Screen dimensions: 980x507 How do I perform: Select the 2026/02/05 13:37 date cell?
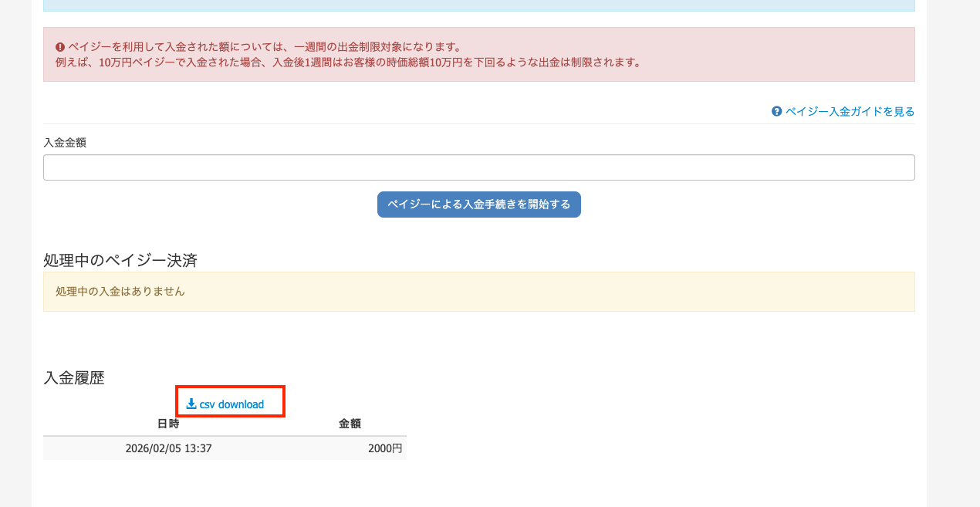(x=168, y=448)
